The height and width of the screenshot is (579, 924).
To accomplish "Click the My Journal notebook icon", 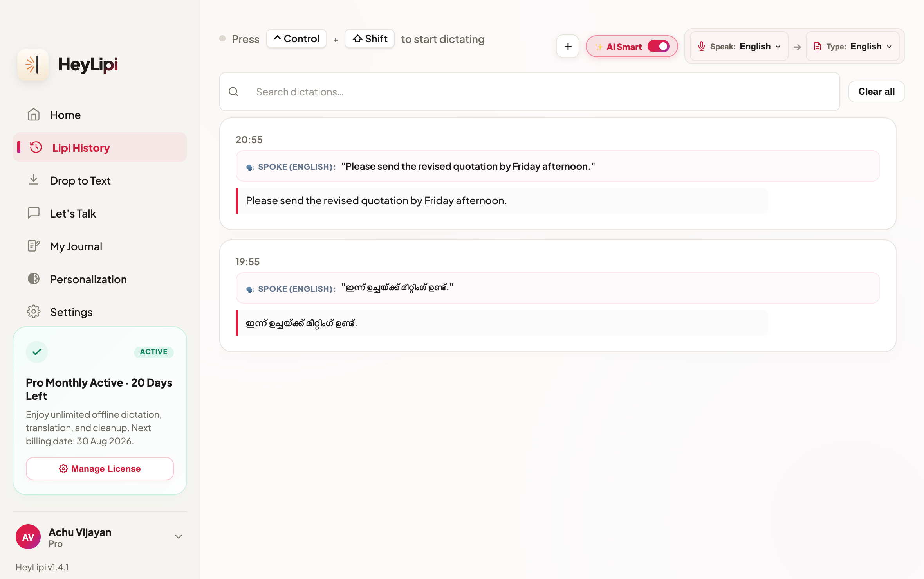I will pyautogui.click(x=34, y=246).
